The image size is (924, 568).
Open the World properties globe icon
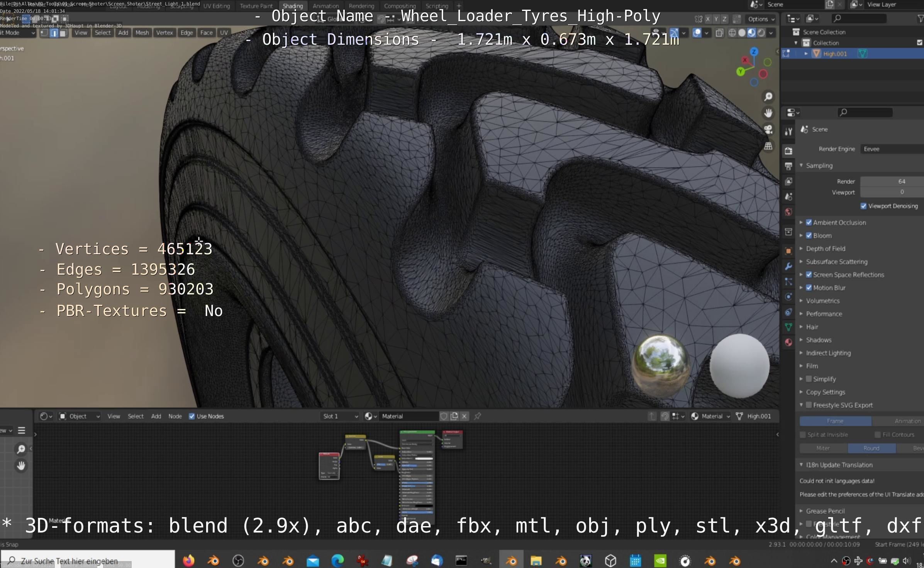[x=788, y=212]
